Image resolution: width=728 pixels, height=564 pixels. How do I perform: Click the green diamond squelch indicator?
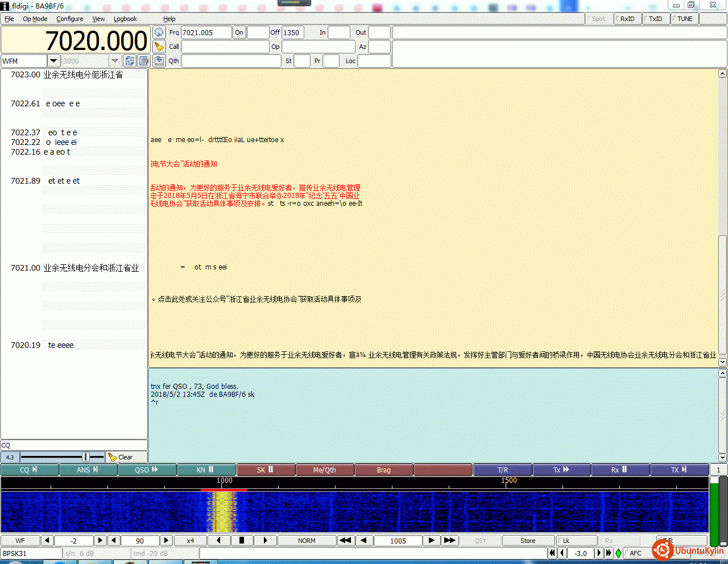(x=618, y=553)
